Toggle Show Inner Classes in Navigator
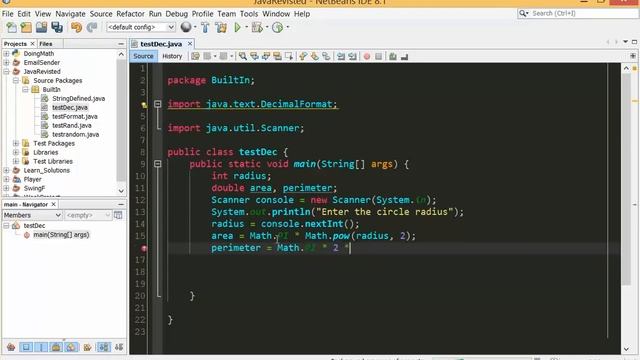 point(71,347)
